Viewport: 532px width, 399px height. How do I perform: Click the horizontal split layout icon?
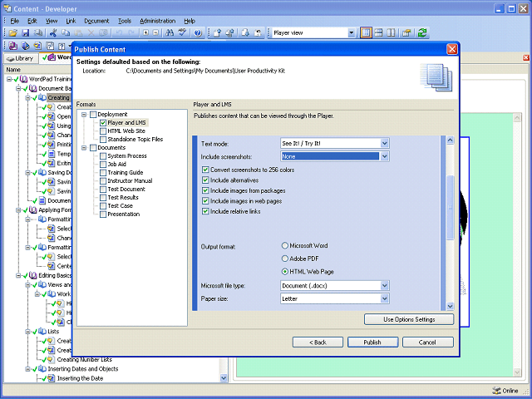tap(378, 33)
